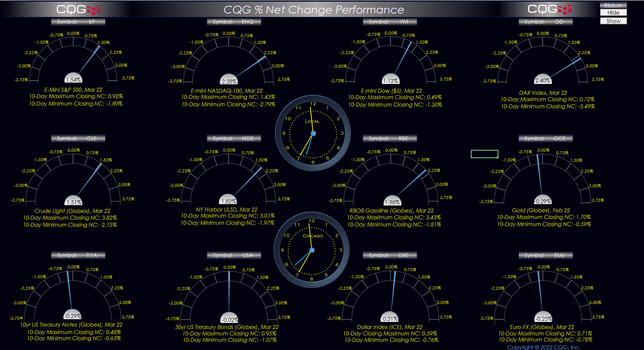644x350 pixels.
Task: Click the -0.25% value on EU6 gauge
Action: tap(543, 319)
